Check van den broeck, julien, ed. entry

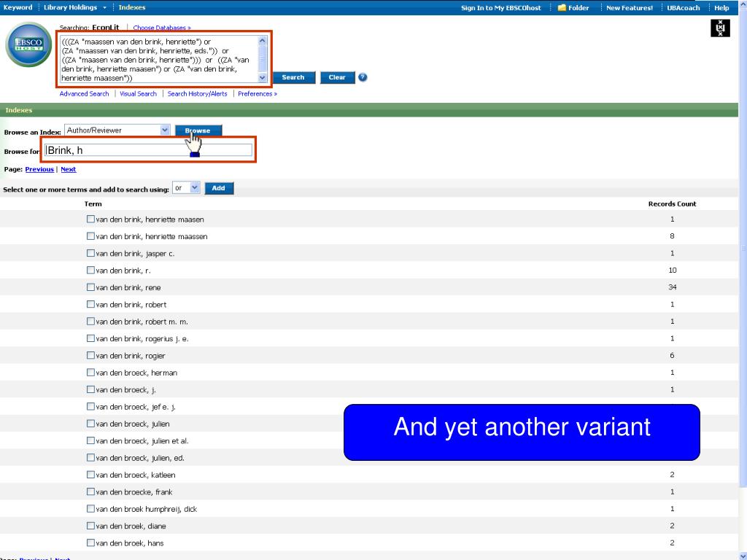pyautogui.click(x=90, y=458)
